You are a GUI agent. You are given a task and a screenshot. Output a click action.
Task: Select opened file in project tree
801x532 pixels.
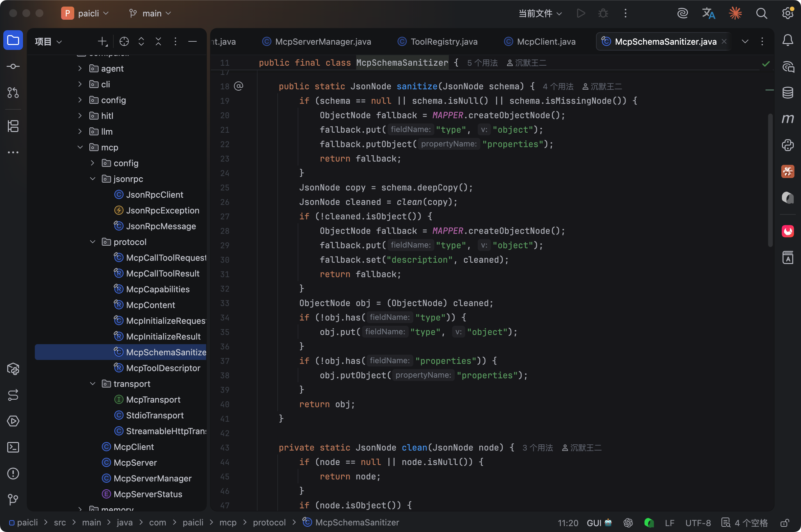point(124,41)
